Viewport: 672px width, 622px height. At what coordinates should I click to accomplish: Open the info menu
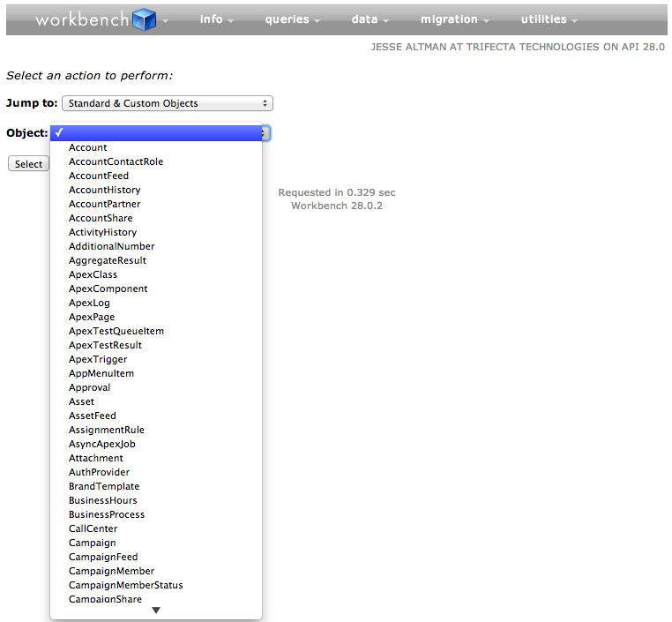pyautogui.click(x=216, y=19)
